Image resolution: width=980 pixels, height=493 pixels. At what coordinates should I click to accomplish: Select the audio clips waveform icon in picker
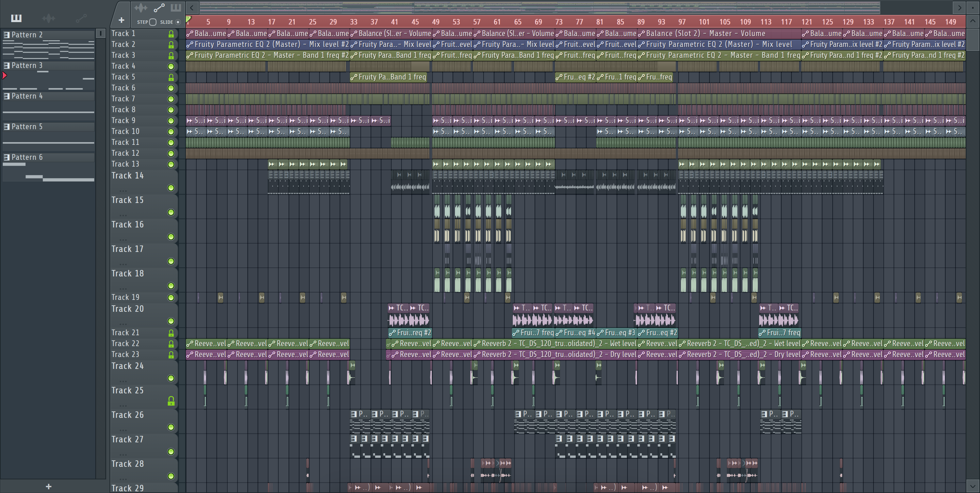point(49,18)
